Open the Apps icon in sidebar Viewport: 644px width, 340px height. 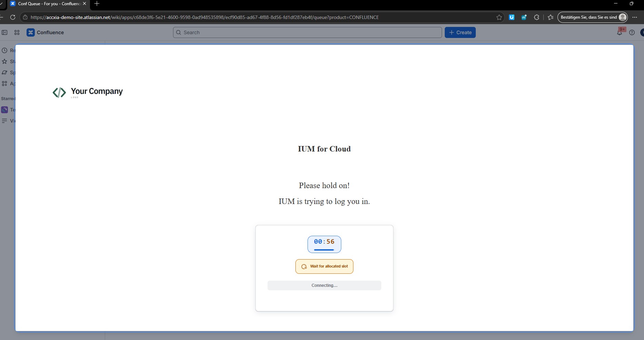4,84
